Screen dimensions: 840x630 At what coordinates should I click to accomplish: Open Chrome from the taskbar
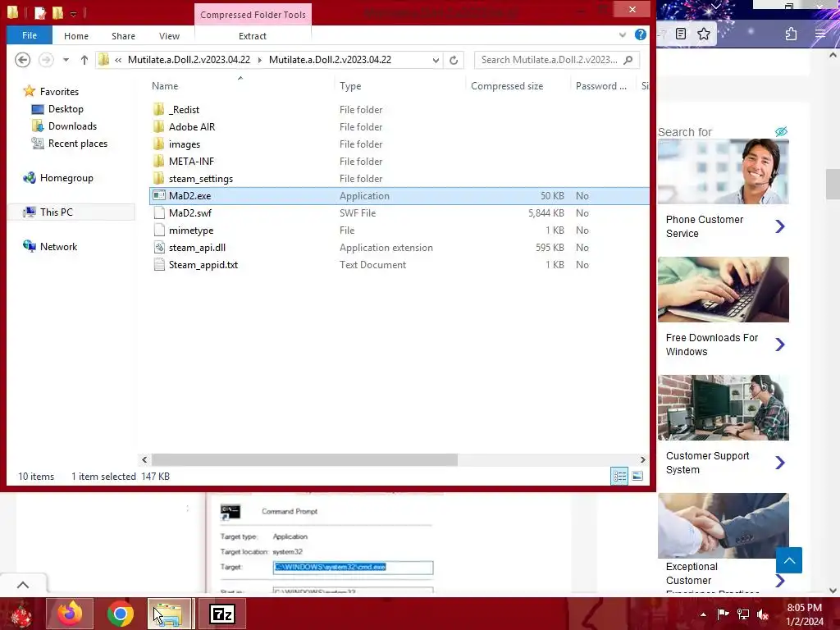(120, 614)
